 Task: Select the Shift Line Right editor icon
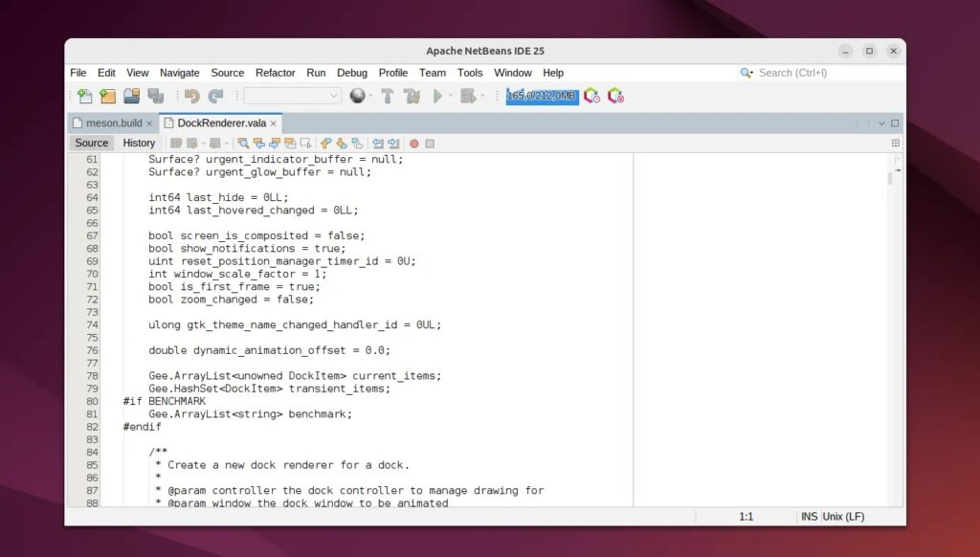click(x=391, y=143)
